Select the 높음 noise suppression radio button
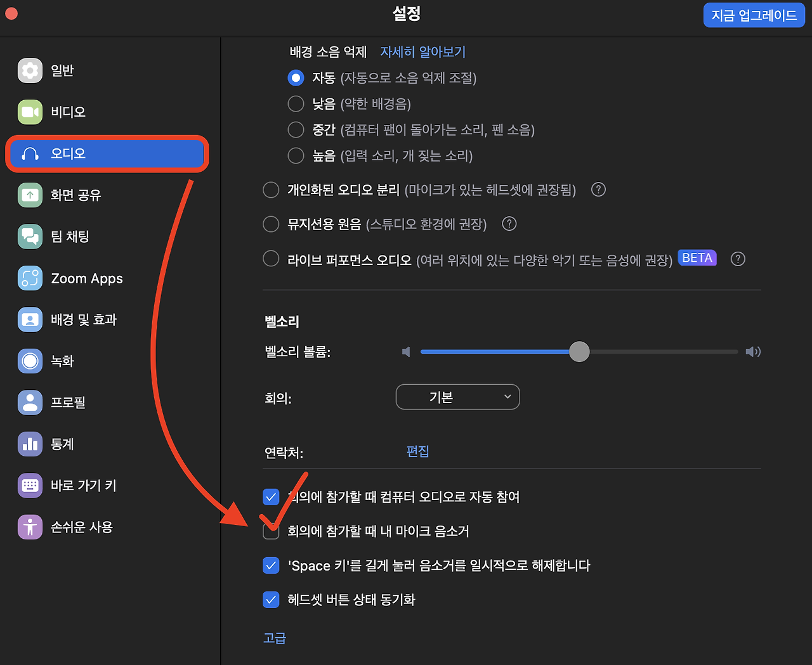This screenshot has width=812, height=665. (x=296, y=155)
